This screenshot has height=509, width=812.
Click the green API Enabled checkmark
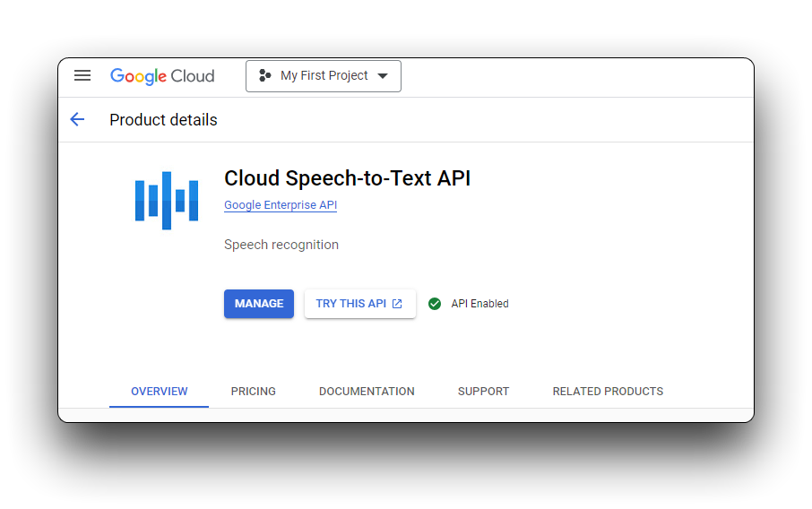435,304
